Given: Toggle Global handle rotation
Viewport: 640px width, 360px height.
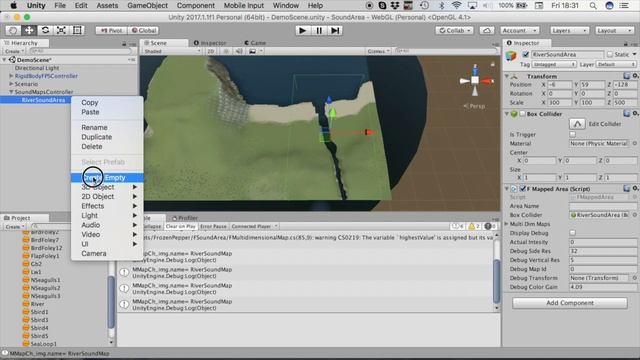Looking at the screenshot, I should [144, 31].
